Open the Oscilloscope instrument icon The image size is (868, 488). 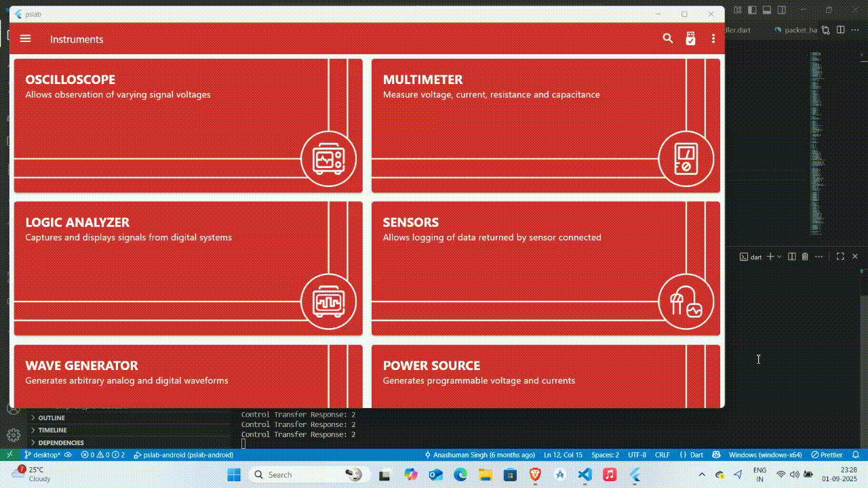pyautogui.click(x=328, y=159)
